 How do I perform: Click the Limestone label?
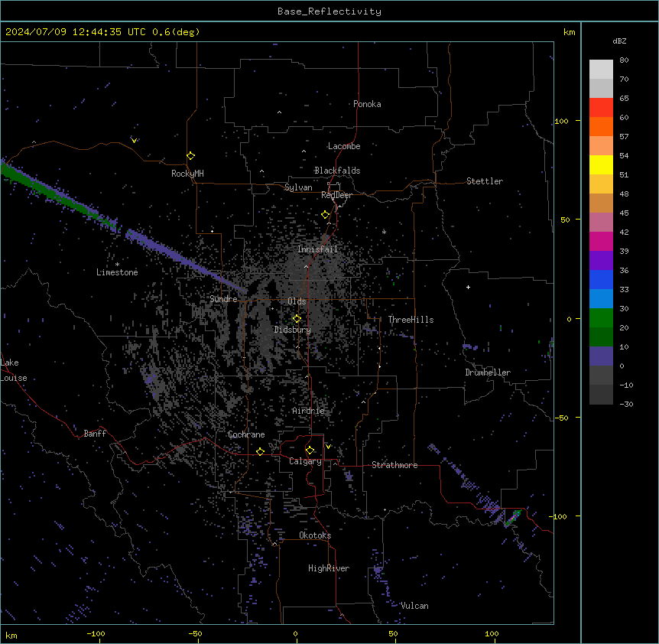pos(117,272)
